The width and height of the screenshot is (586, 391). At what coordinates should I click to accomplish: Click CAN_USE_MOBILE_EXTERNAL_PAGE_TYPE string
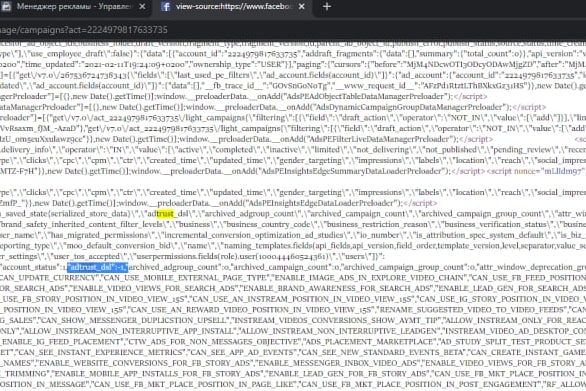[186, 278]
